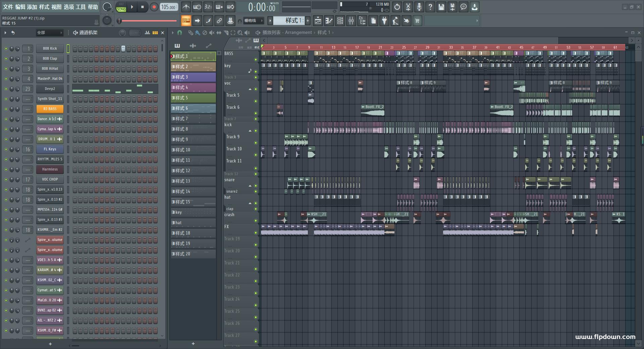Open the shopping cart content library
The image size is (644, 349).
(x=417, y=21)
